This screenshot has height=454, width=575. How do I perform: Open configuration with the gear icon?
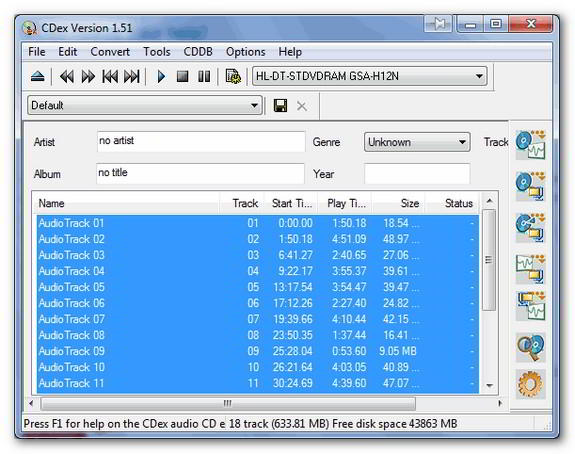click(530, 384)
